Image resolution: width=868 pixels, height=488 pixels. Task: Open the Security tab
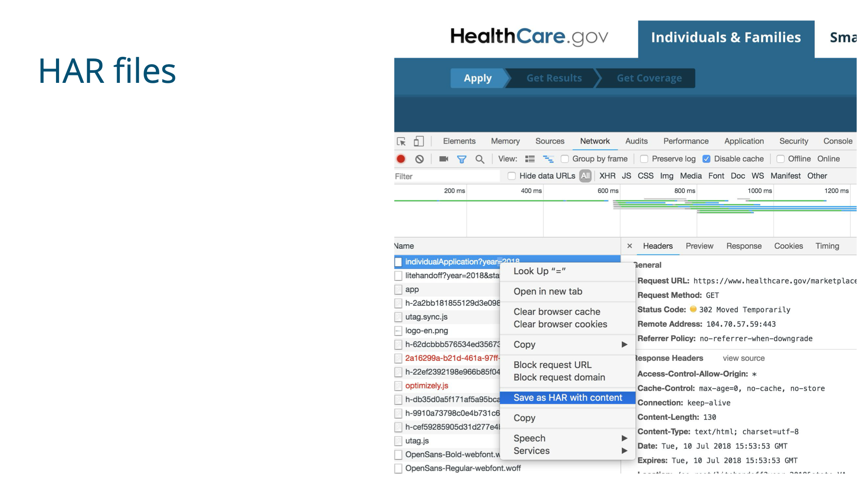[794, 141]
